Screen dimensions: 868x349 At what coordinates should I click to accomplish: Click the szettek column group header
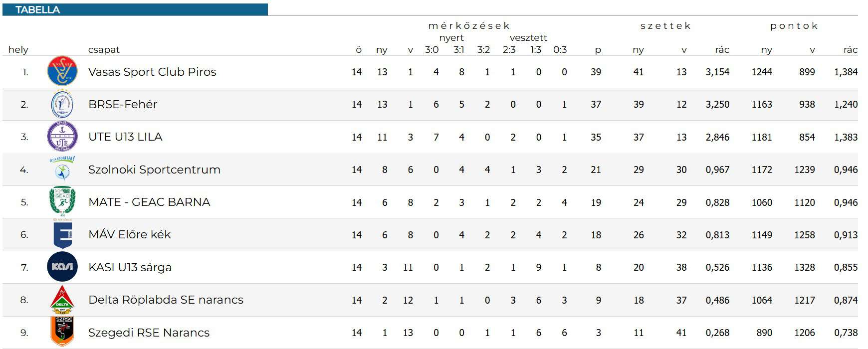(x=665, y=26)
